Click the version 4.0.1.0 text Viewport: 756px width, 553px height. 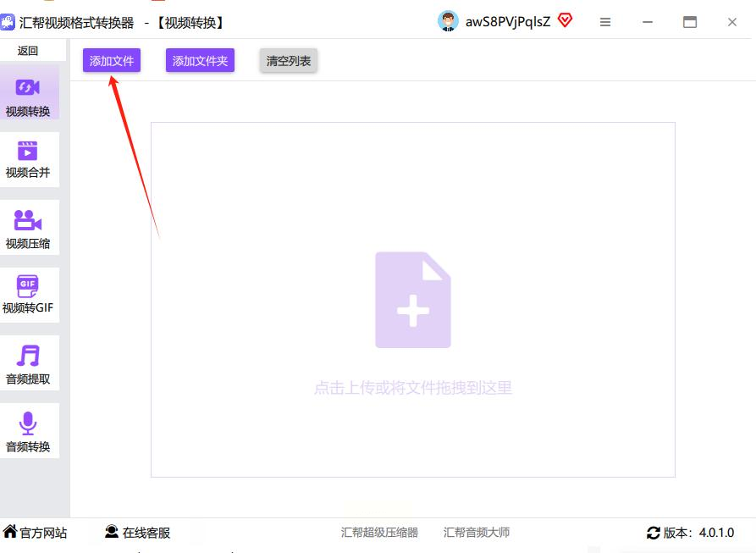(x=716, y=533)
